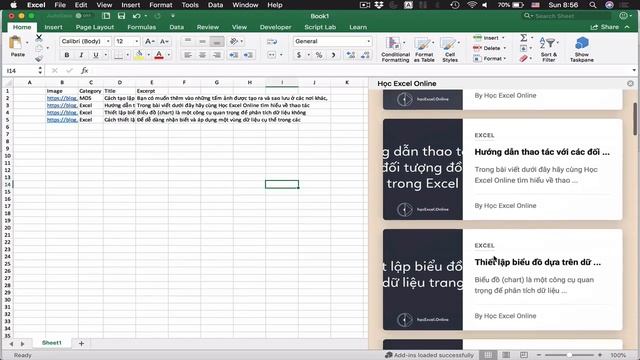Image resolution: width=640 pixels, height=360 pixels.
Task: Apply comma style number format
Action: (x=333, y=55)
